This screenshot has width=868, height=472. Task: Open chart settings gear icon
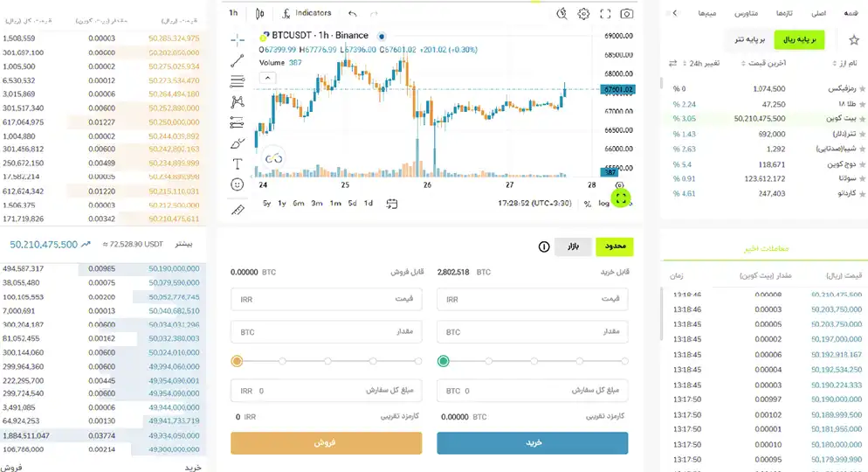pyautogui.click(x=583, y=13)
